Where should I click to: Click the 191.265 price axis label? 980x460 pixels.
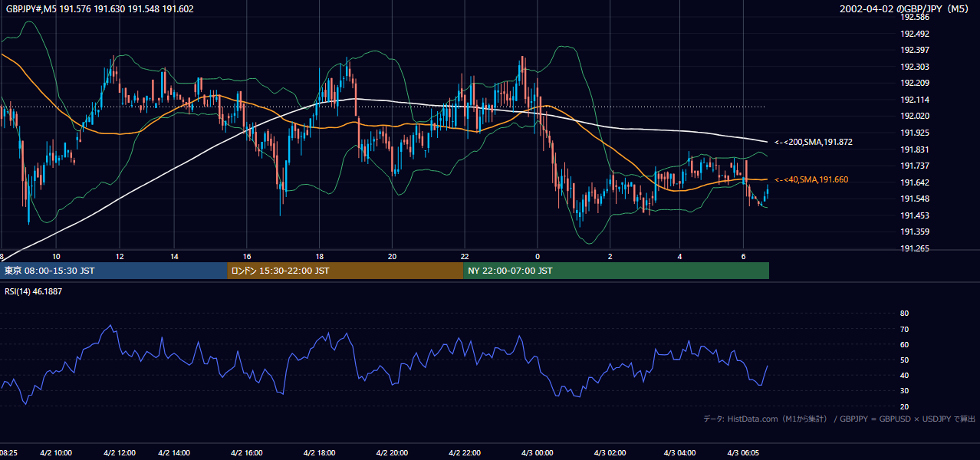tap(914, 248)
